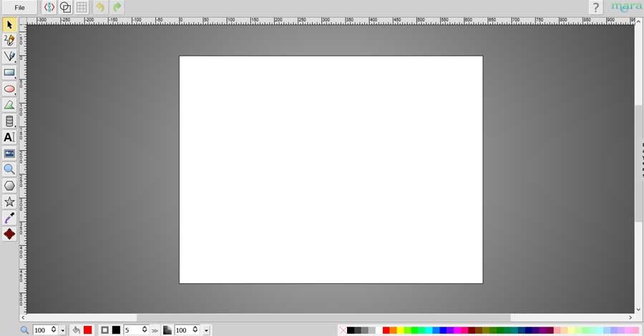644x336 pixels.
Task: Open the zoom level dropdown
Action: [x=63, y=330]
